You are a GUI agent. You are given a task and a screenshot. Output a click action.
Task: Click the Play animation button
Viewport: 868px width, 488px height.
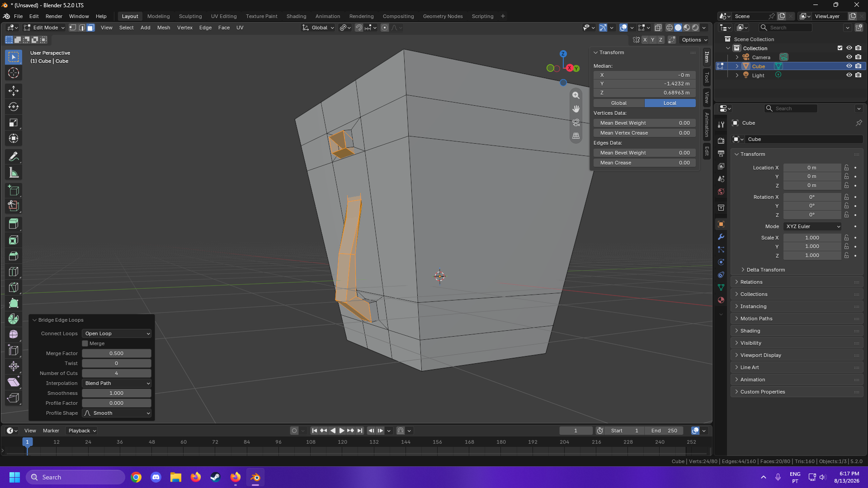[x=342, y=431]
